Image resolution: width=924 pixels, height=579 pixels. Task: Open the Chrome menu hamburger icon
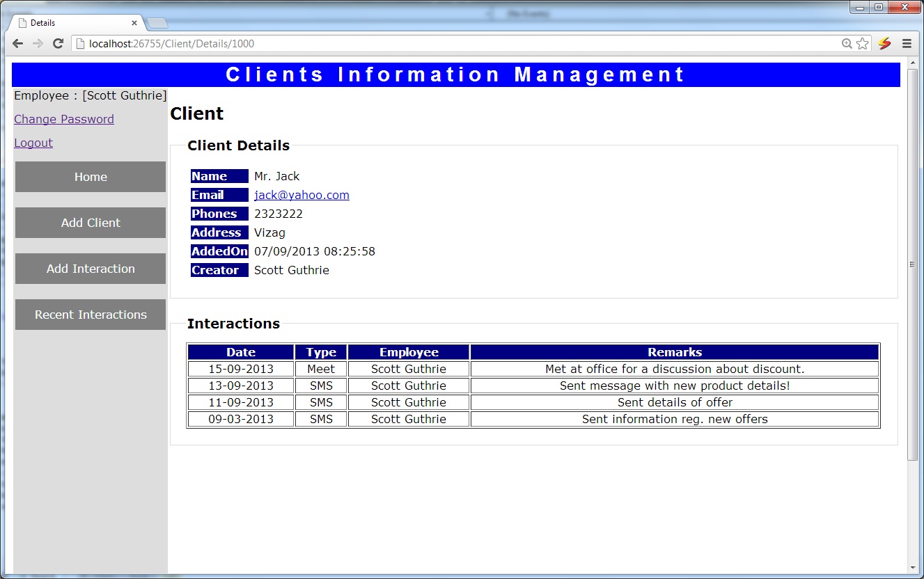click(907, 44)
